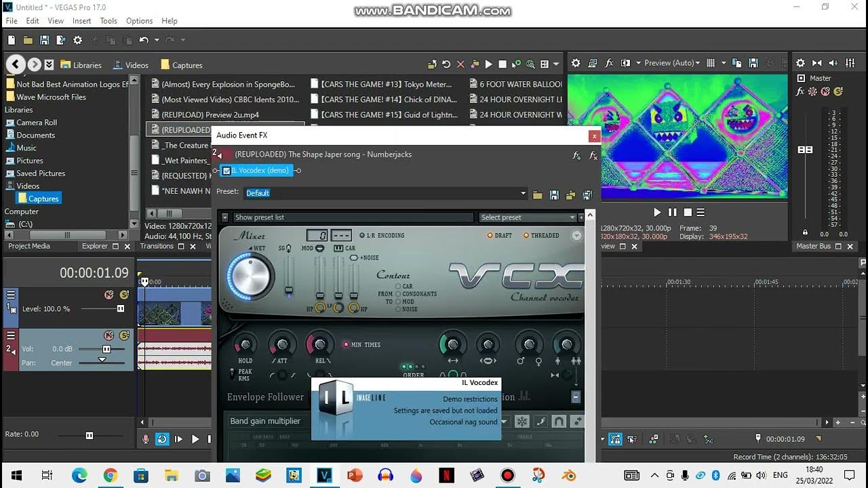Open the File menu

point(12,21)
